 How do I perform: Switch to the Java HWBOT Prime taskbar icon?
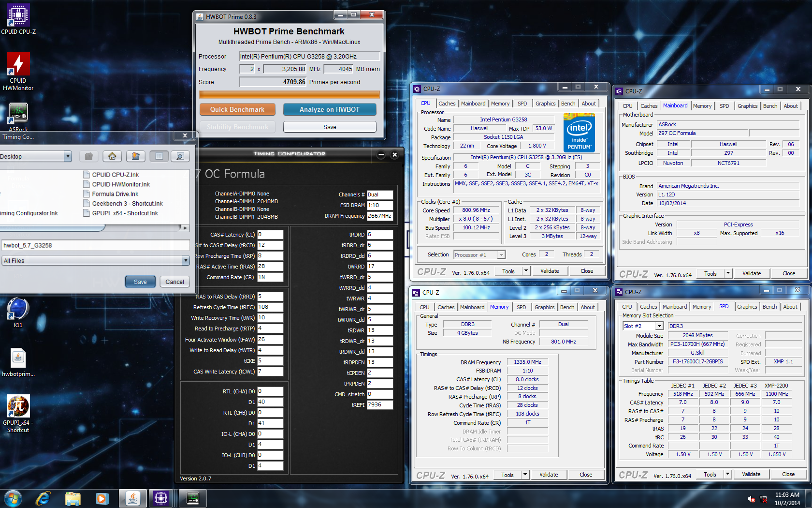tap(132, 498)
